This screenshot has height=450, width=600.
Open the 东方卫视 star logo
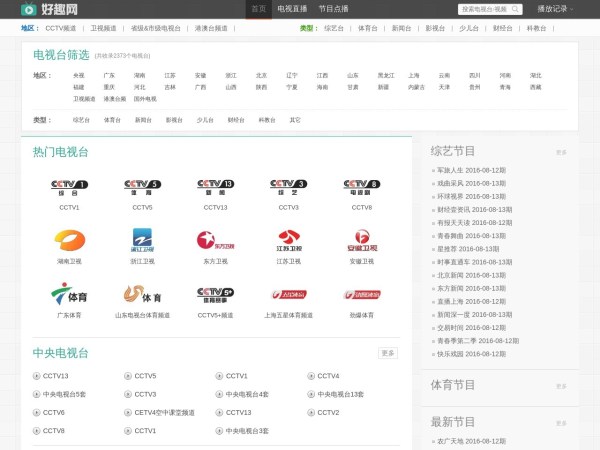pos(215,239)
